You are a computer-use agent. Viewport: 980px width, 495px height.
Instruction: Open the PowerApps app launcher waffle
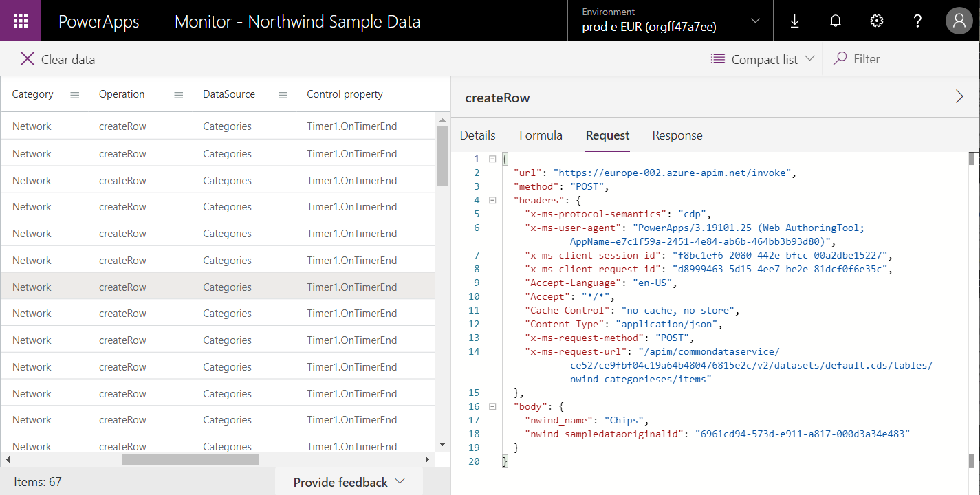pyautogui.click(x=21, y=21)
